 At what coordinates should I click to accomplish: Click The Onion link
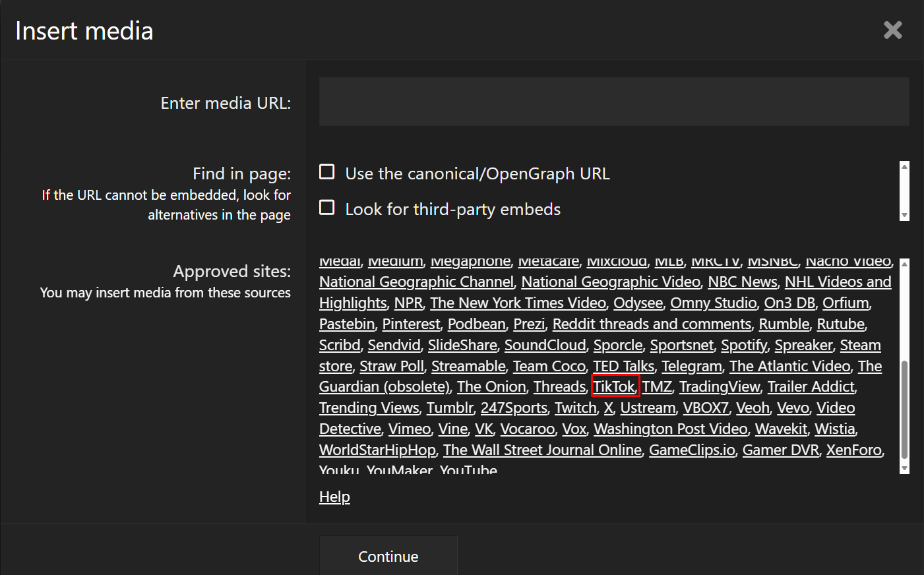pos(491,387)
